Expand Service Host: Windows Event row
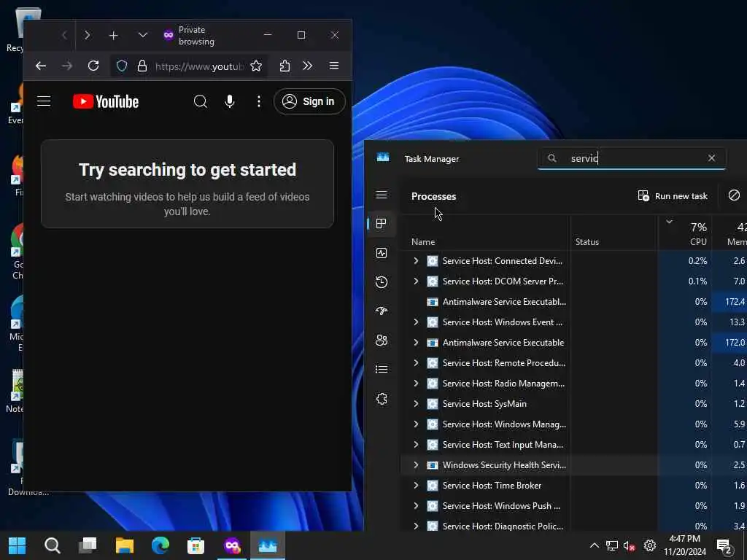 [416, 322]
